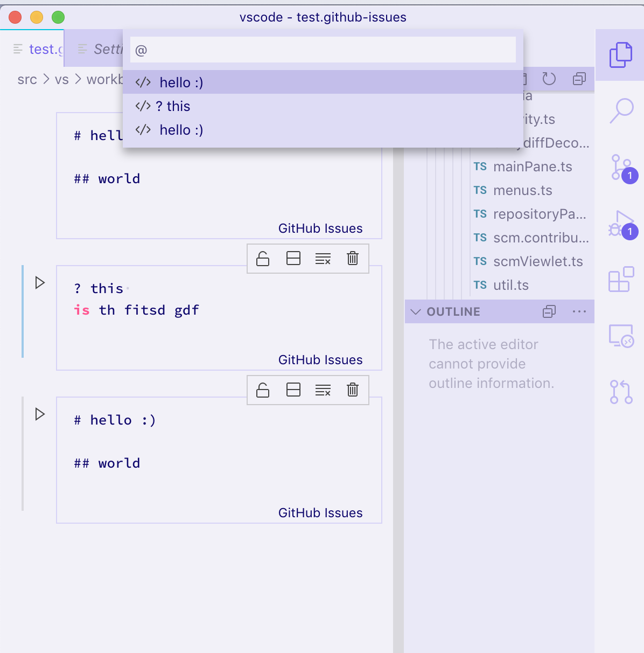
Task: Collapse the OUTLINE section
Action: click(x=415, y=311)
